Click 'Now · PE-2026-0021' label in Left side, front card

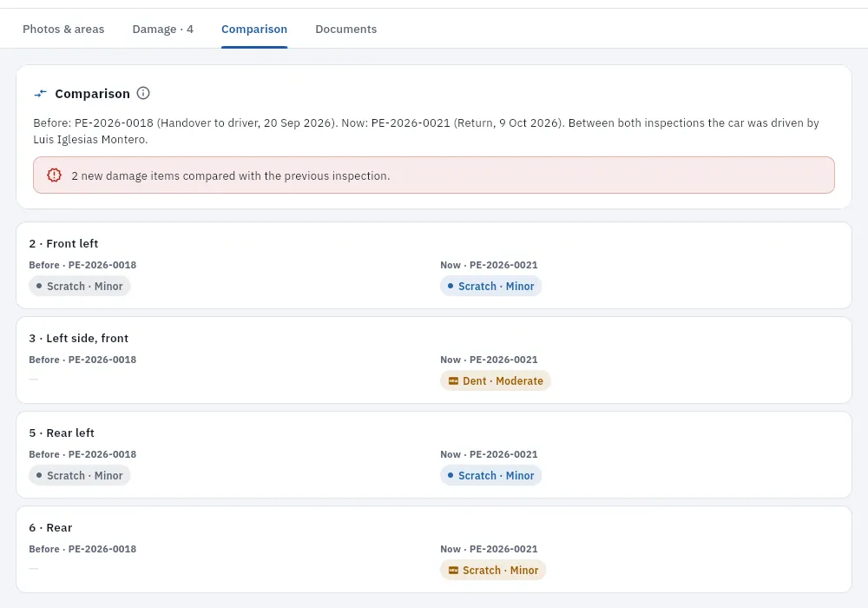(x=489, y=360)
